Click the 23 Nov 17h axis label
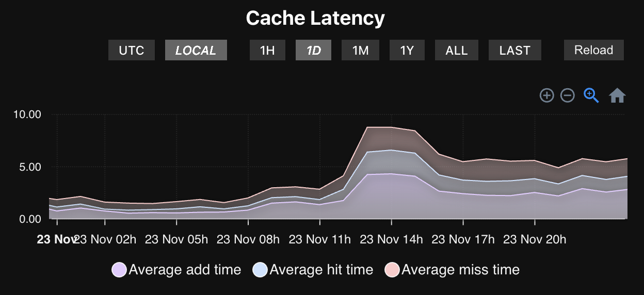The width and height of the screenshot is (644, 295). pos(463,239)
